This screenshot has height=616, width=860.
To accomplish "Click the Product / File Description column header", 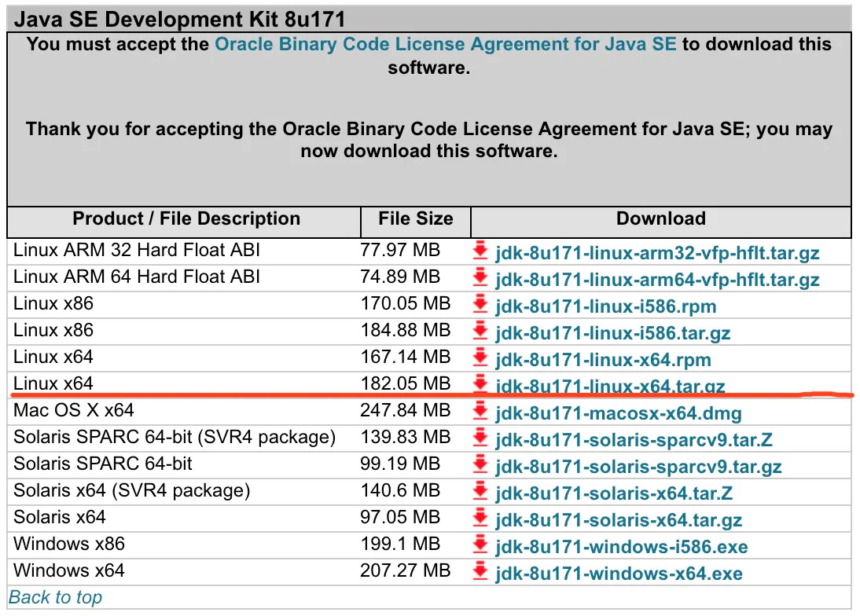I will pos(186,219).
